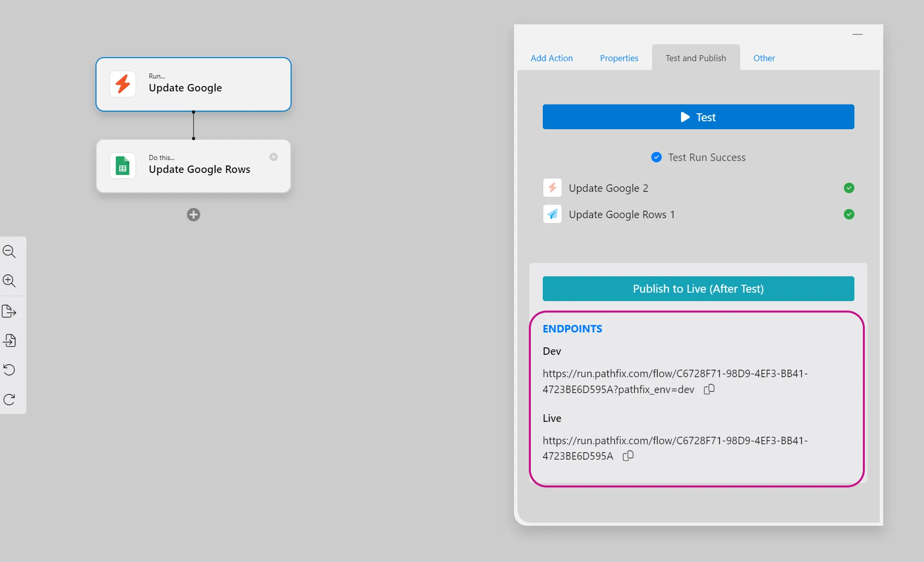The image size is (924, 562).
Task: Click the Test Run Success message
Action: tap(707, 157)
